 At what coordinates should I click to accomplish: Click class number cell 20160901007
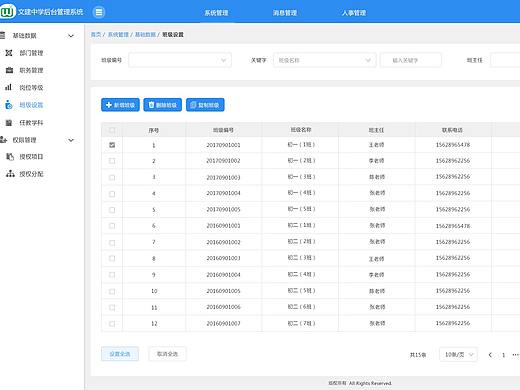pos(223,324)
